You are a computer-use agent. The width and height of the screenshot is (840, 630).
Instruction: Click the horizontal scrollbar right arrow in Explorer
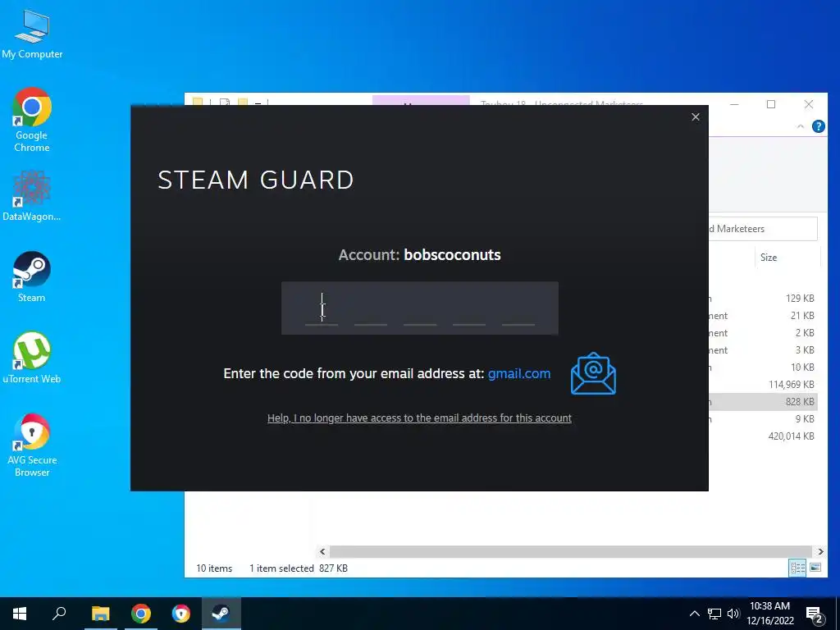[x=820, y=551]
